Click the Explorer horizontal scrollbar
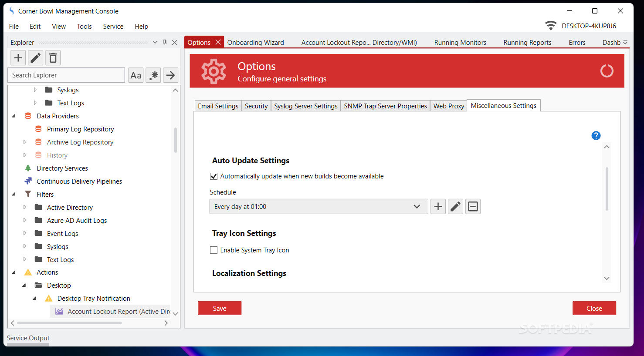 69,323
